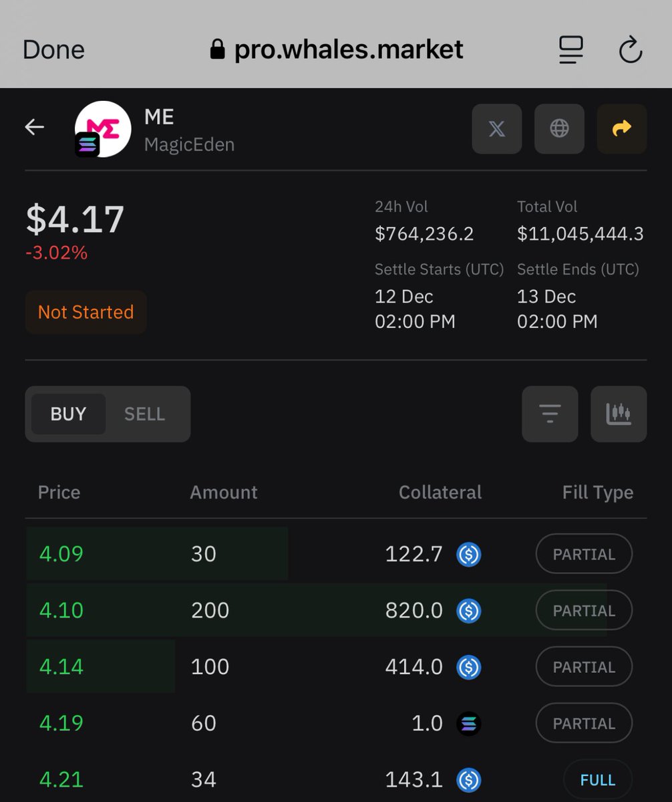Open the X (Twitter) link button
This screenshot has width=672, height=802.
(497, 128)
